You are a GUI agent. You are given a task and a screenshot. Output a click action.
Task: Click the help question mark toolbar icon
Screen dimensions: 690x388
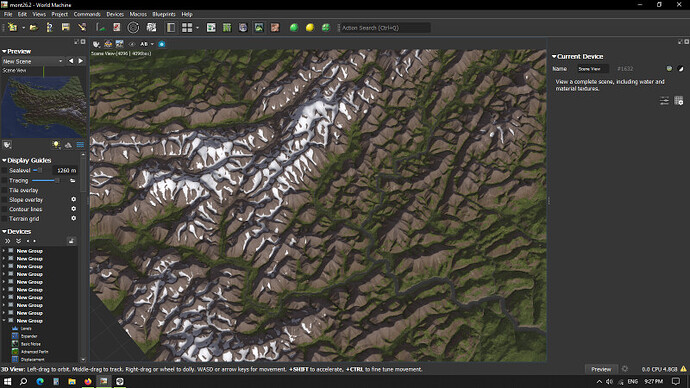pos(49,27)
